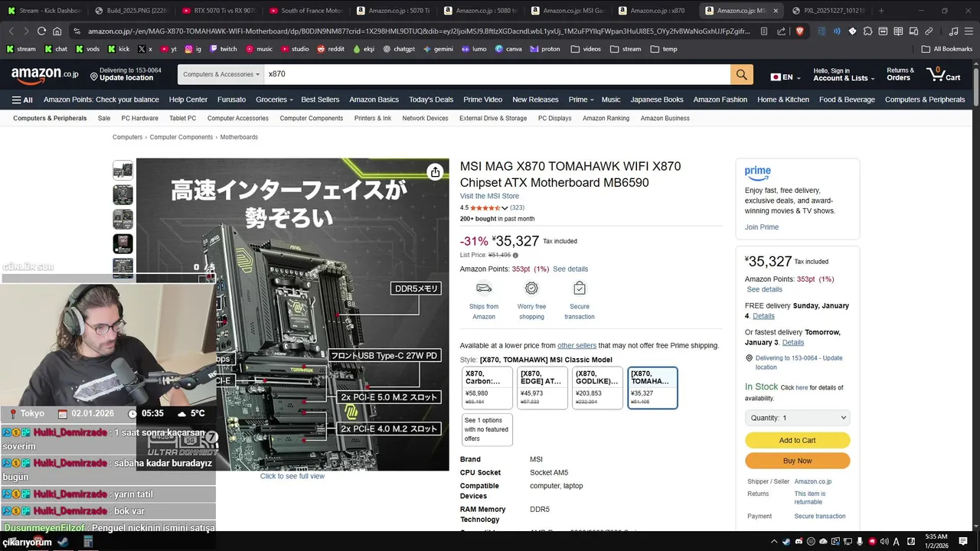Open Returns & Orders

pos(899,74)
